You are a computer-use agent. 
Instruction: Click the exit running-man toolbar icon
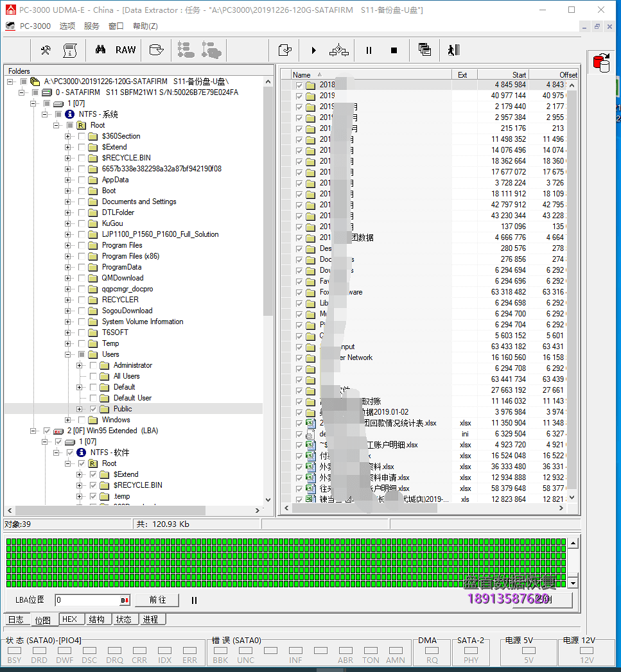[x=454, y=50]
